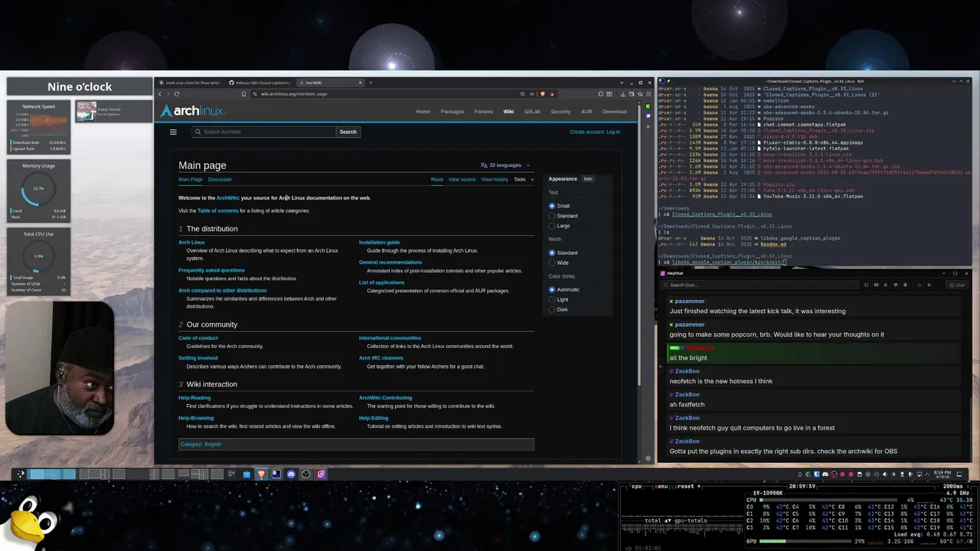The height and width of the screenshot is (551, 980).
Task: Expand the 32 languages dropdown
Action: (505, 165)
